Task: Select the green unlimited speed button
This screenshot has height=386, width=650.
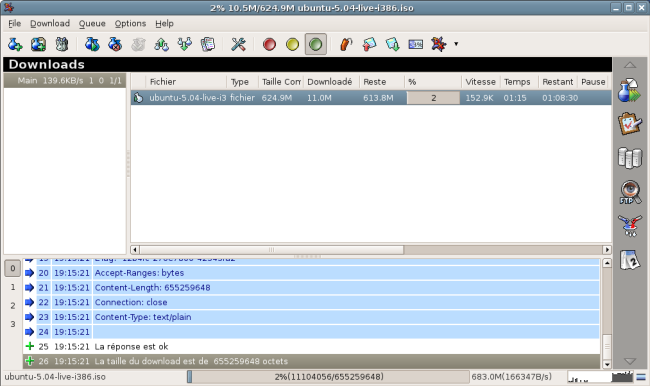Action: pos(316,44)
